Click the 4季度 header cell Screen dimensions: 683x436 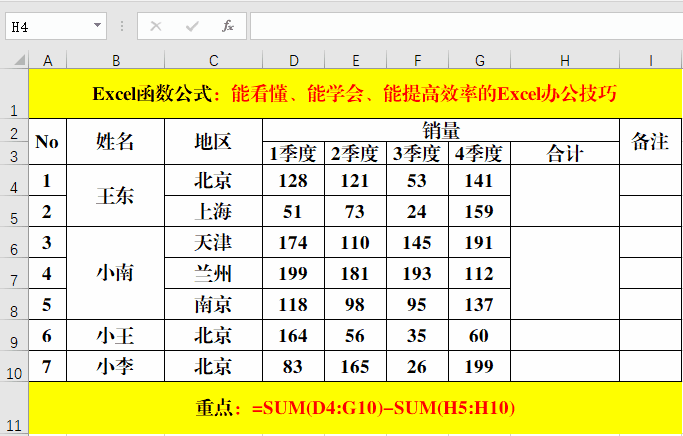pyautogui.click(x=479, y=153)
